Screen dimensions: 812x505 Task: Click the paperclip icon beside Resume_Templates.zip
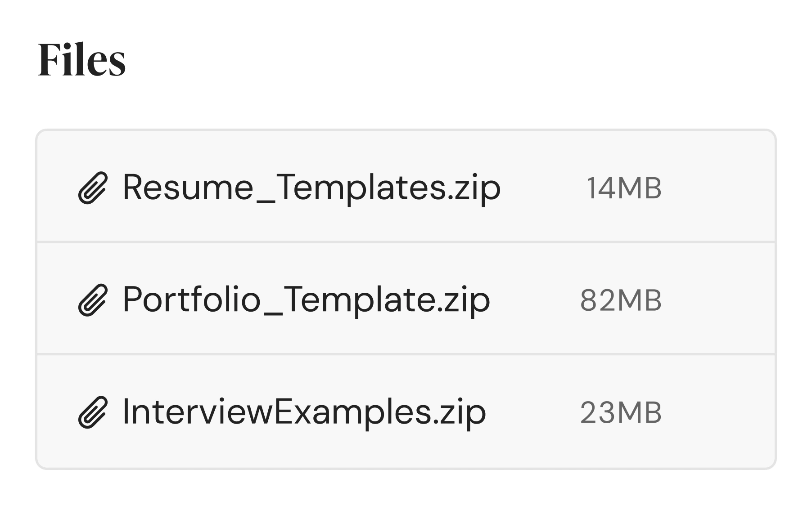click(x=93, y=188)
